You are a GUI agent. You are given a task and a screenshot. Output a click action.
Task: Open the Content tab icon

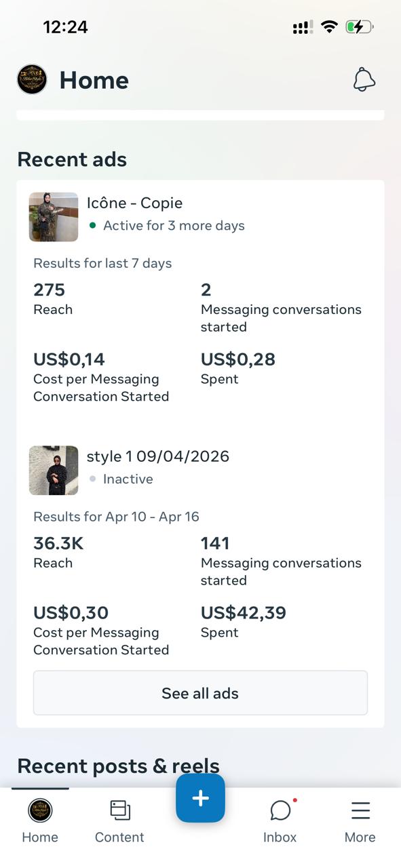pyautogui.click(x=120, y=810)
